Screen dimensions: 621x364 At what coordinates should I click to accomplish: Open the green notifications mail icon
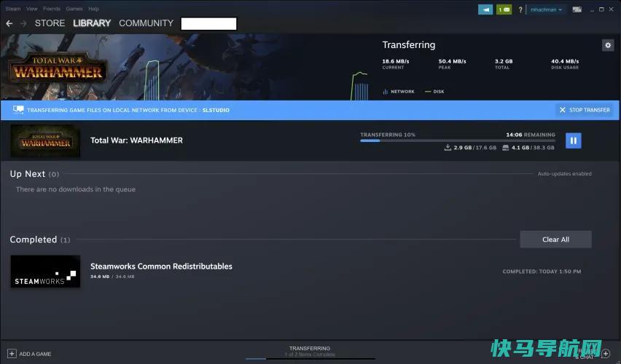click(x=504, y=9)
